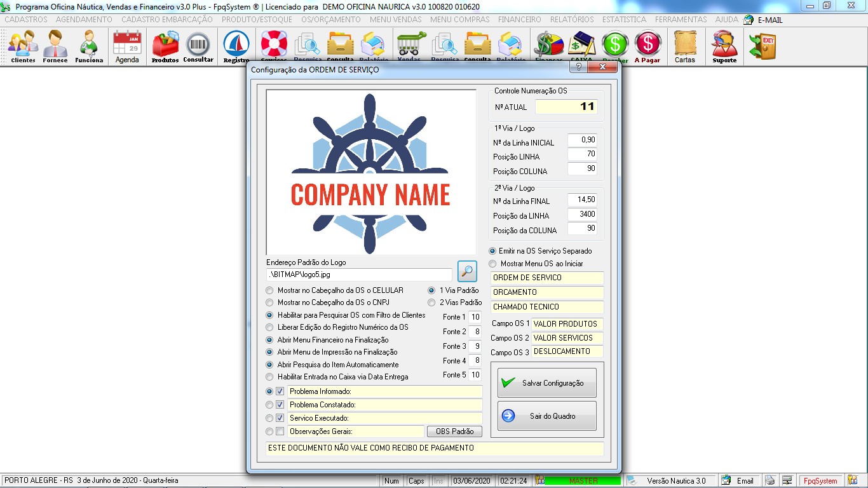Open the Funciona employees icon
The height and width of the screenshot is (488, 868).
pos(89,46)
